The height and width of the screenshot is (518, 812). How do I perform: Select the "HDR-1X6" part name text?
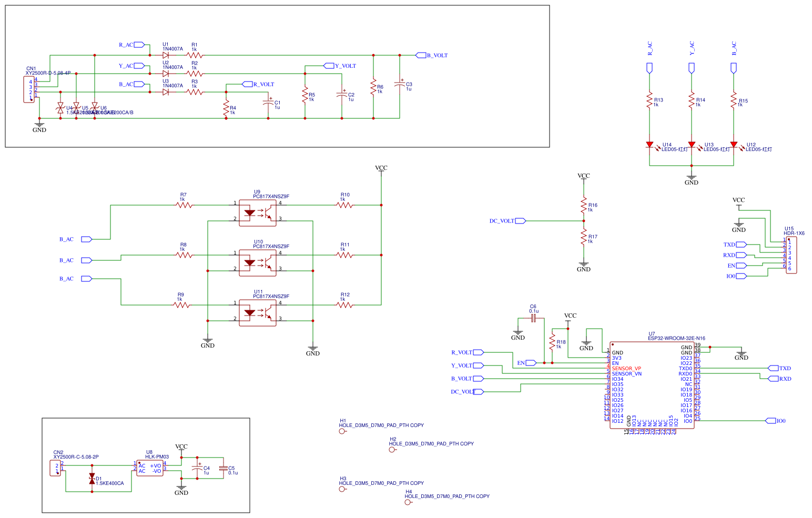click(794, 233)
